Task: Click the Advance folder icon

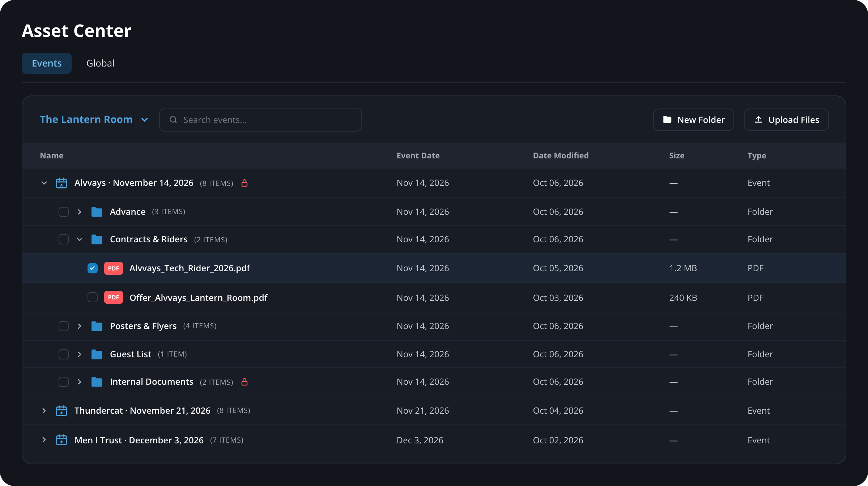Action: coord(97,212)
